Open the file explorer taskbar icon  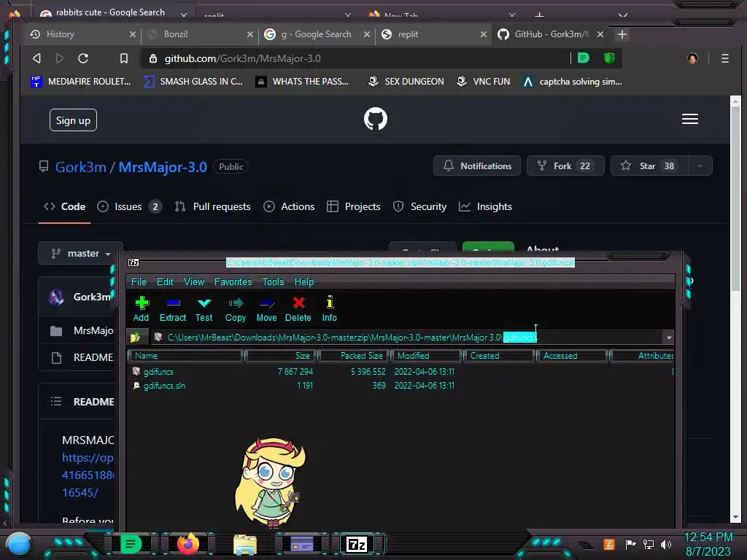245,544
